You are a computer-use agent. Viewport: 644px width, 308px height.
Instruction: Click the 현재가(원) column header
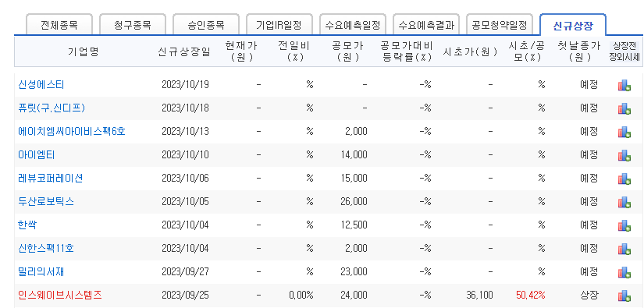(241, 51)
